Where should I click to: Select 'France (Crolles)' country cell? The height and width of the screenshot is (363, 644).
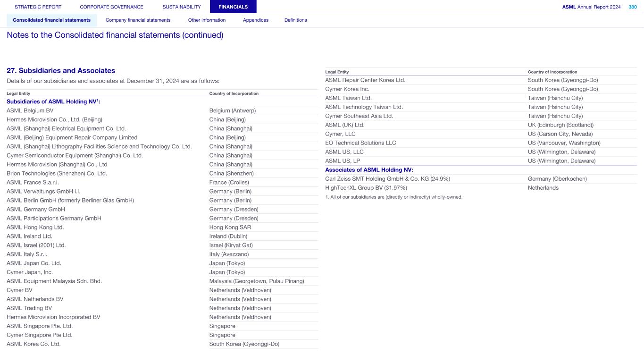pyautogui.click(x=229, y=182)
